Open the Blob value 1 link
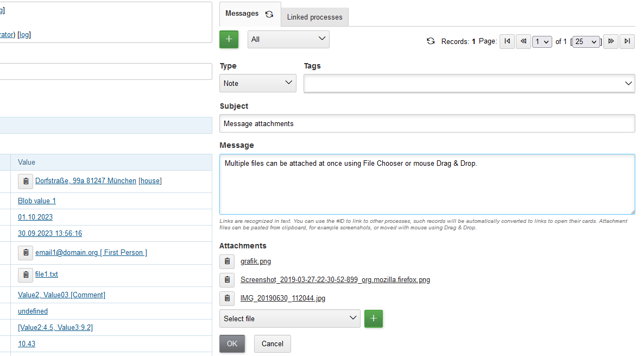Screen dimensions: 644x356 point(37,201)
